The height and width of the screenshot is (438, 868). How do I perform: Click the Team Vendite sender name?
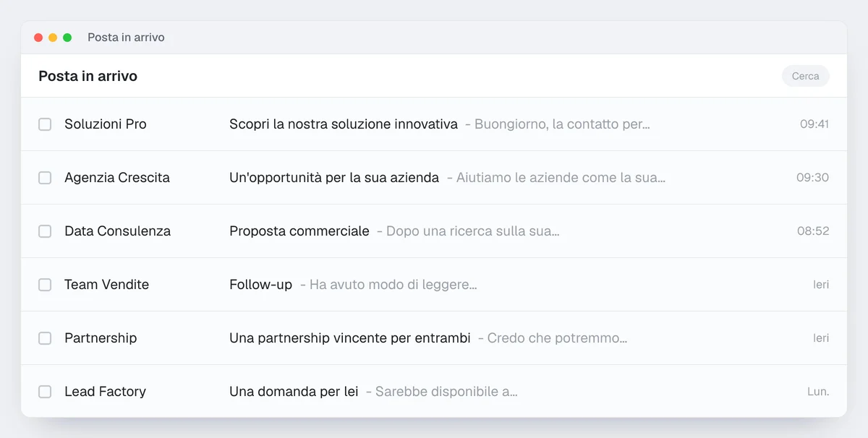pyautogui.click(x=107, y=285)
